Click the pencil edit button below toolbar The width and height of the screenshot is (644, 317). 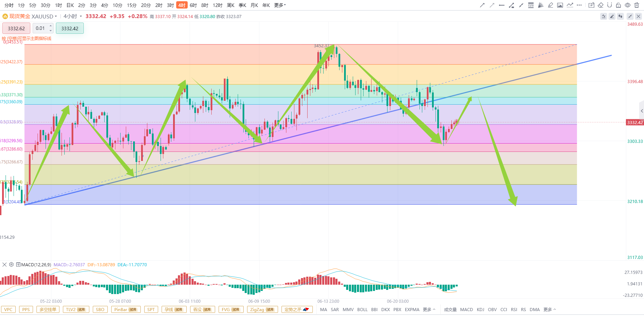click(x=612, y=16)
